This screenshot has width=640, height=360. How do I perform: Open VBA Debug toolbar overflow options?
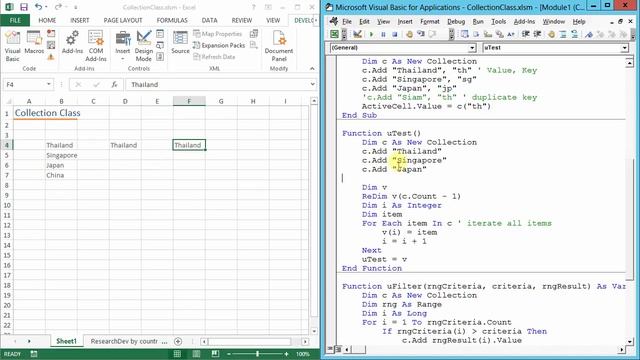(451, 35)
